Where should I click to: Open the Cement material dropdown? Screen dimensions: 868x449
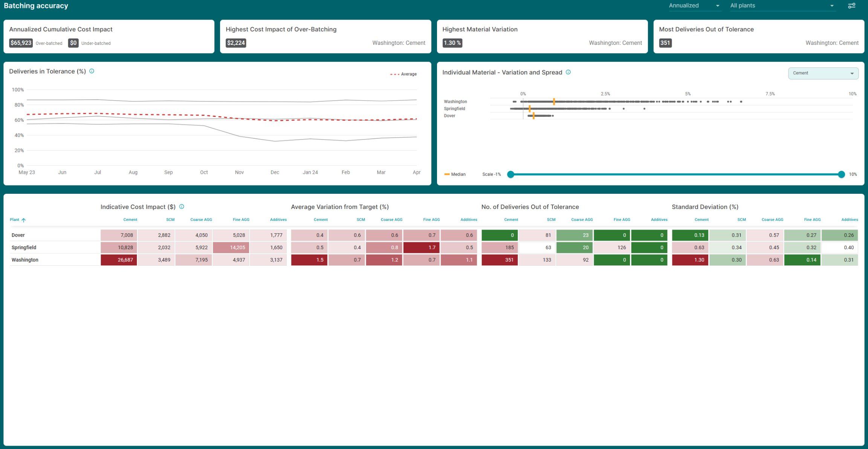click(823, 73)
